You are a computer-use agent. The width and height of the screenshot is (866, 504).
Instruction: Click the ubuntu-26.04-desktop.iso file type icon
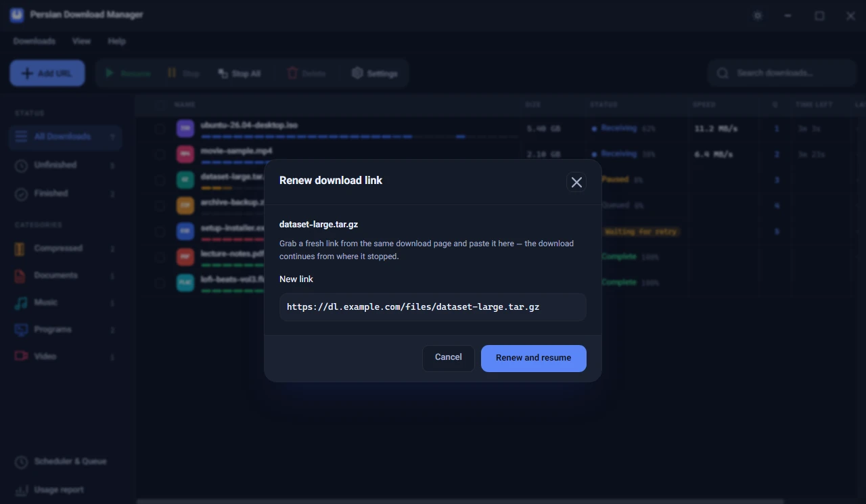tap(185, 129)
